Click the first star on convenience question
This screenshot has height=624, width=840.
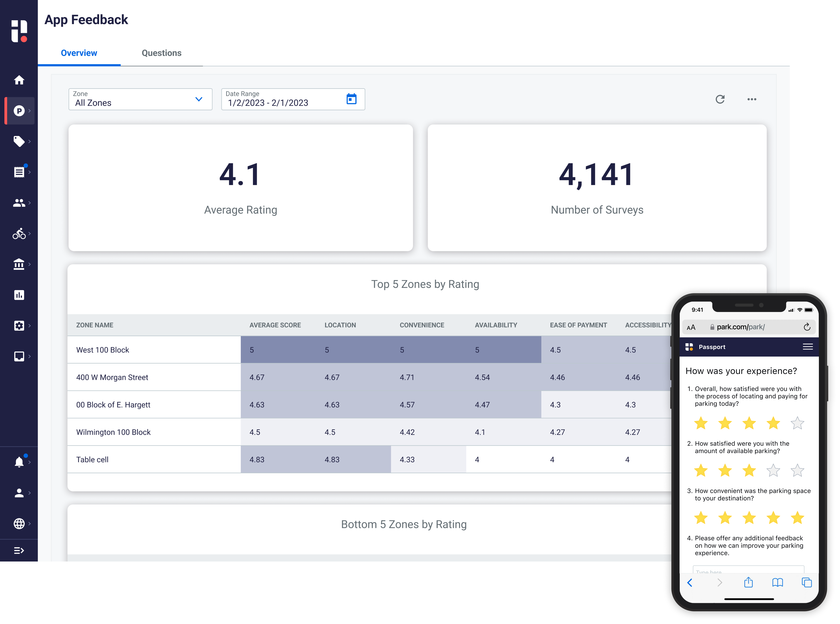point(701,518)
